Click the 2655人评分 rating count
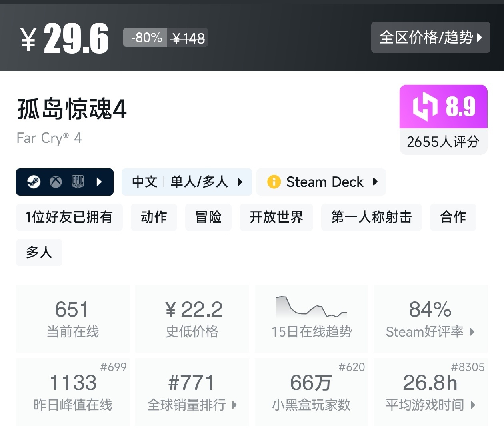Viewport: 504px width, 435px height. (443, 142)
